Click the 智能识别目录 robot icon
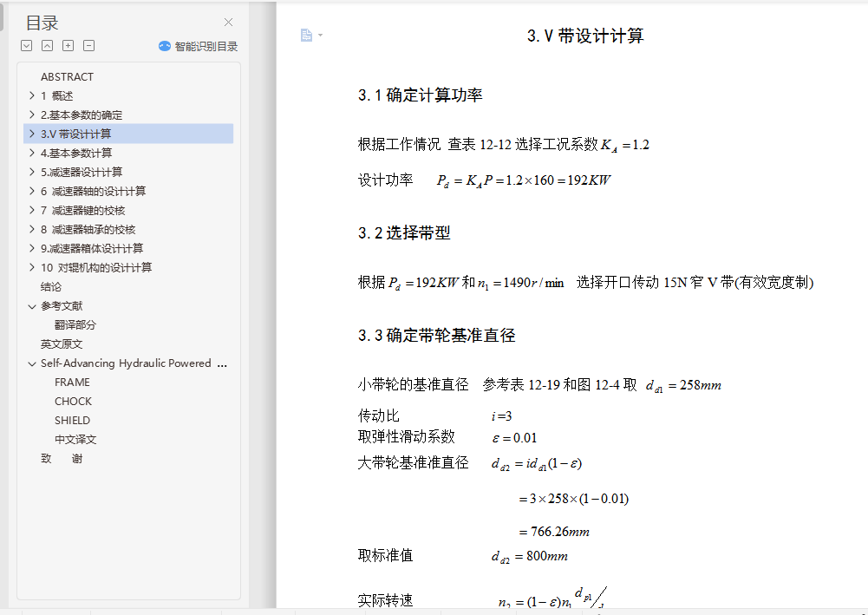The height and width of the screenshot is (615, 868). pyautogui.click(x=165, y=46)
